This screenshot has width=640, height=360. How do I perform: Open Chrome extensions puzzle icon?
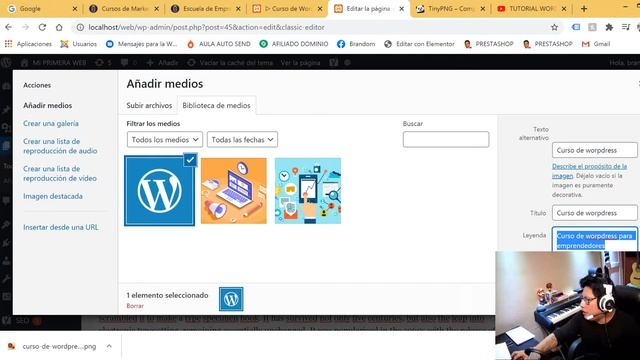(609, 27)
